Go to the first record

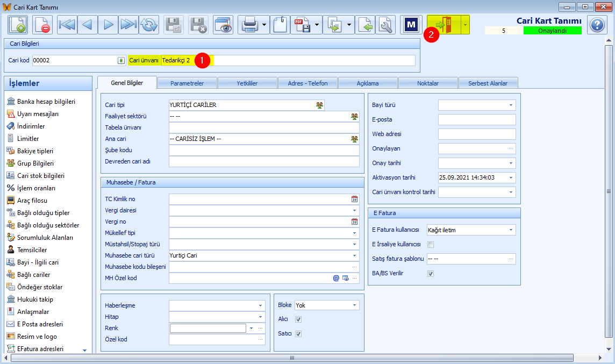pos(67,25)
